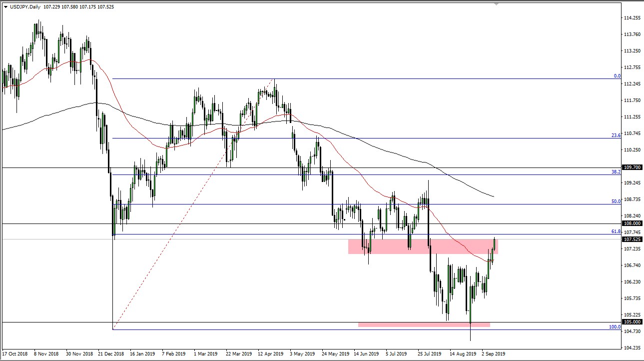Select the Fibonacci 50.0 level label
Image resolution: width=644 pixels, height=361 pixels.
(616, 201)
